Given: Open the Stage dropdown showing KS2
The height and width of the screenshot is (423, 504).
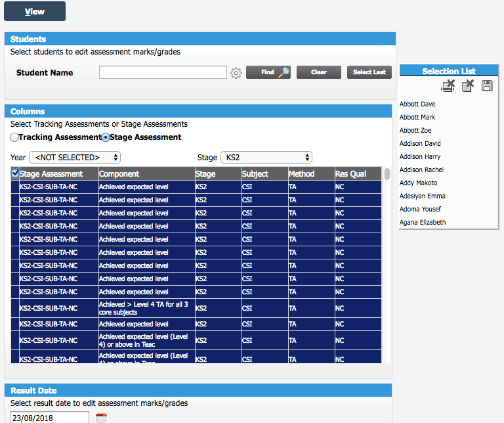Looking at the screenshot, I should pos(266,157).
